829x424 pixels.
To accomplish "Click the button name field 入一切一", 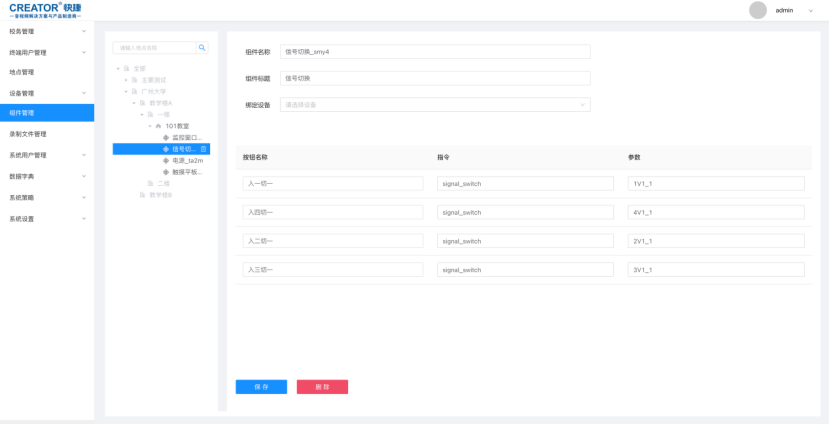I will [x=333, y=184].
